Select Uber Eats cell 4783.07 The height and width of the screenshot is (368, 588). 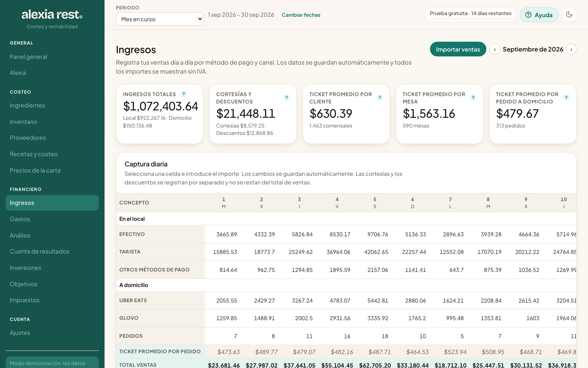tap(337, 301)
